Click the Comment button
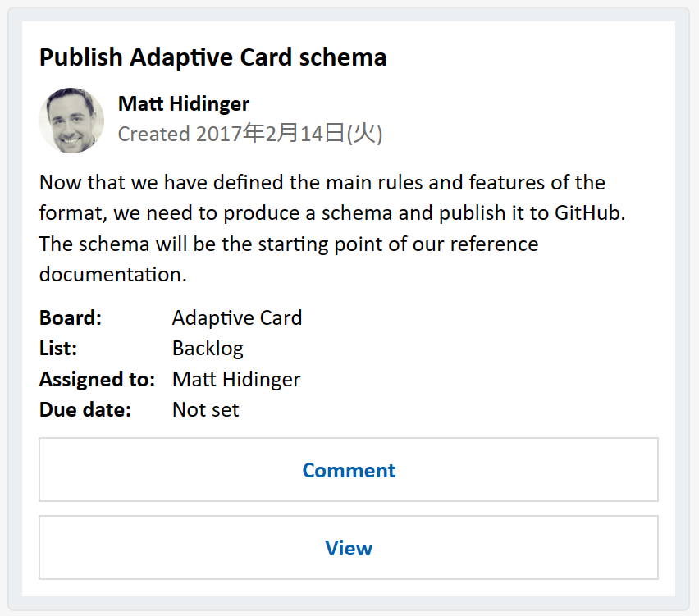699x616 pixels. point(348,470)
